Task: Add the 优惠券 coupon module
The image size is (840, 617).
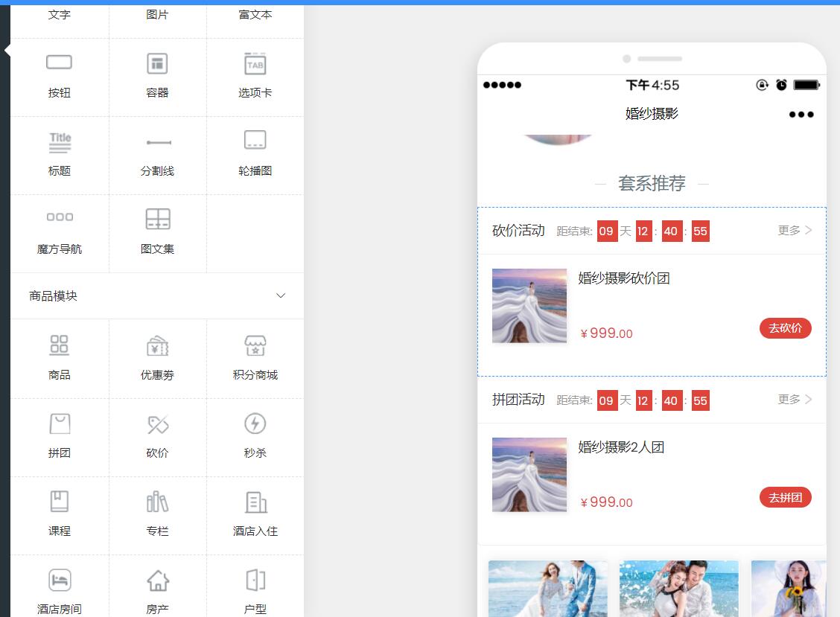Action: click(x=158, y=358)
